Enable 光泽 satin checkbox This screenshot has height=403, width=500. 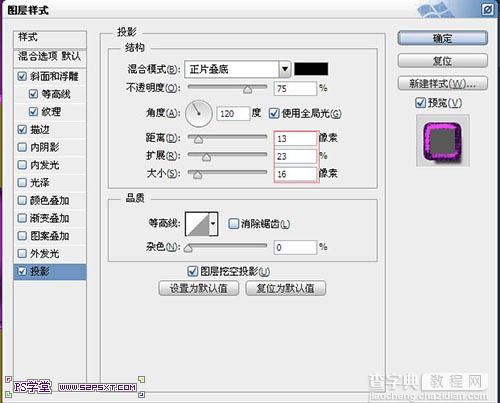click(x=22, y=183)
